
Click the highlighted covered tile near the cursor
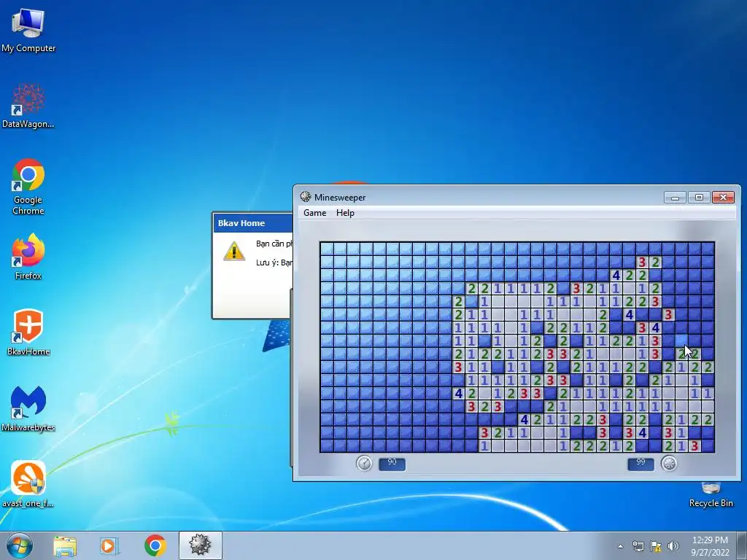(x=682, y=341)
